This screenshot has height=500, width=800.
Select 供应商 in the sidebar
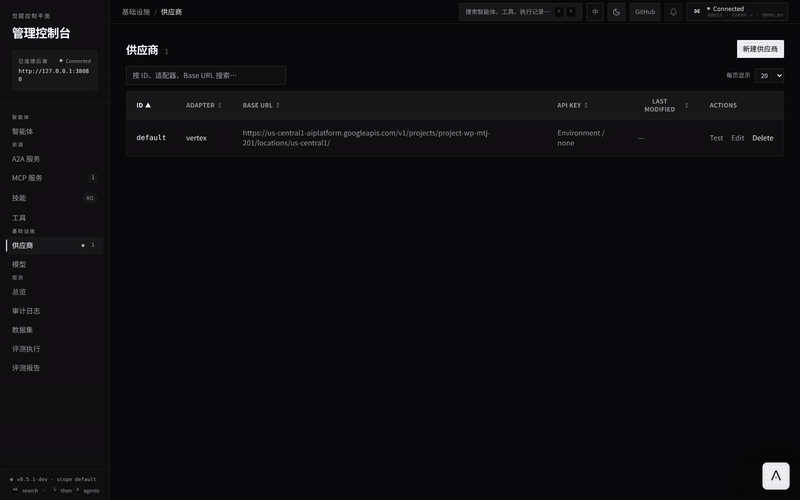(55, 245)
